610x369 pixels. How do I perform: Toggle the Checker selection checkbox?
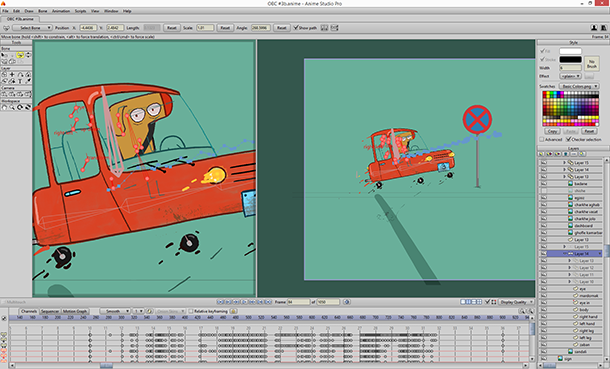pyautogui.click(x=568, y=139)
